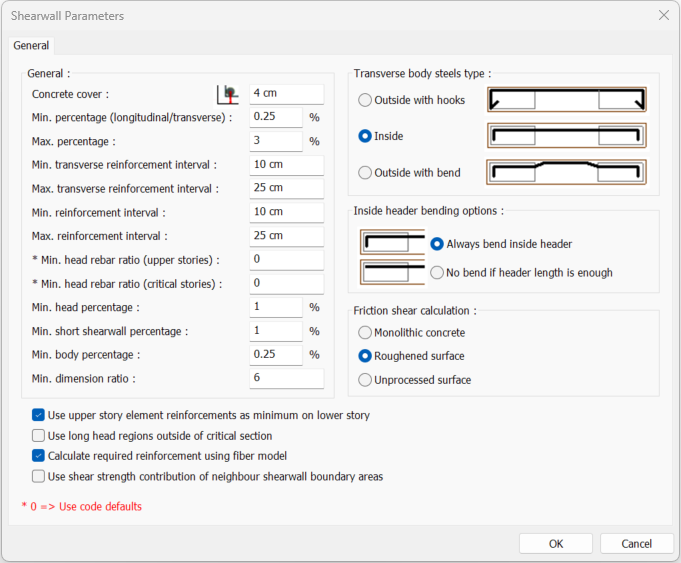Choose Outside with bend steel type

point(365,172)
